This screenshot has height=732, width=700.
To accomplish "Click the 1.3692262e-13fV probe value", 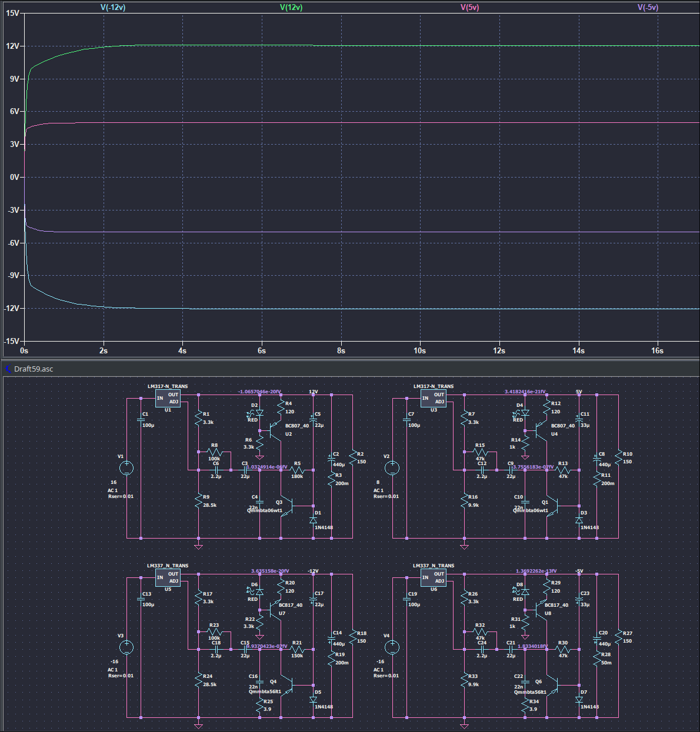I will 536,571.
